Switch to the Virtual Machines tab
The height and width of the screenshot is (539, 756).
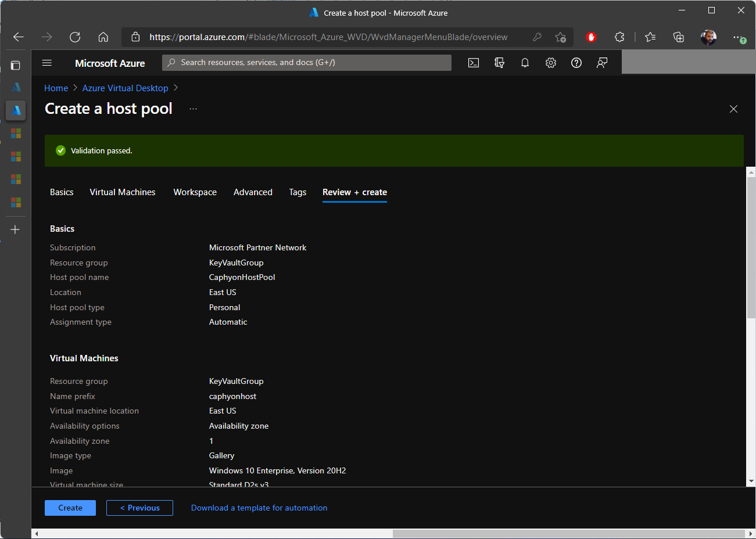(123, 192)
